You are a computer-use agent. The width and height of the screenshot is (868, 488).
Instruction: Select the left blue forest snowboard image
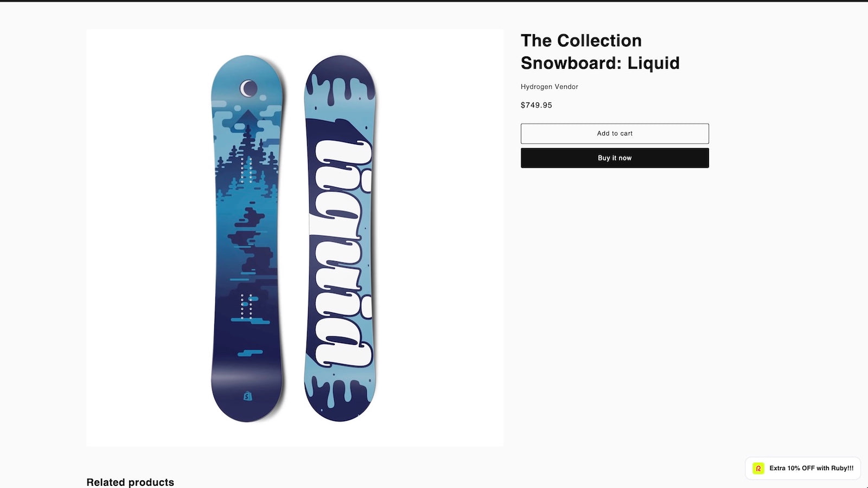(x=247, y=239)
